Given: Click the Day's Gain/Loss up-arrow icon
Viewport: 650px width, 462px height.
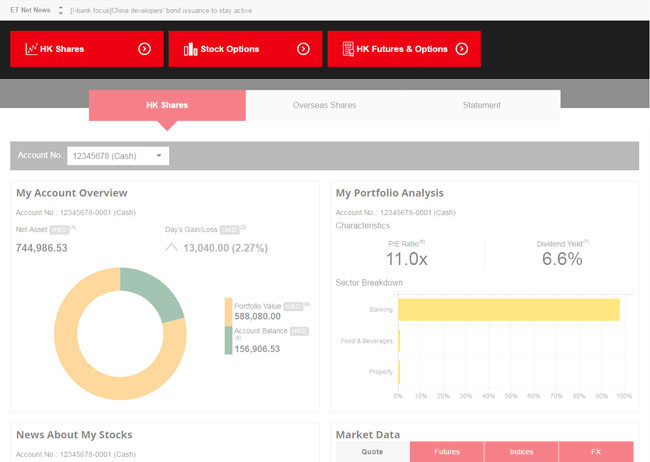Looking at the screenshot, I should pos(172,247).
